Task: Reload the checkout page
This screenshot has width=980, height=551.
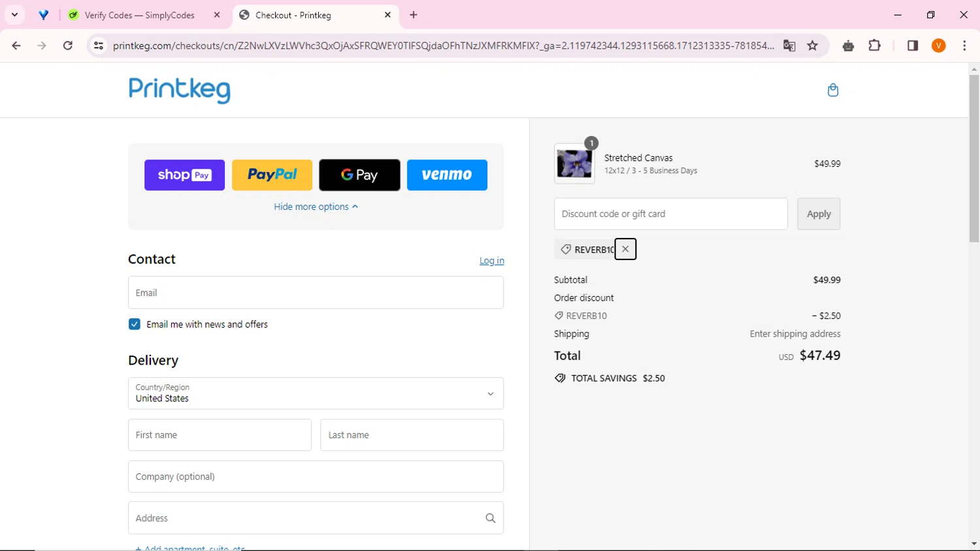Action: (x=68, y=46)
